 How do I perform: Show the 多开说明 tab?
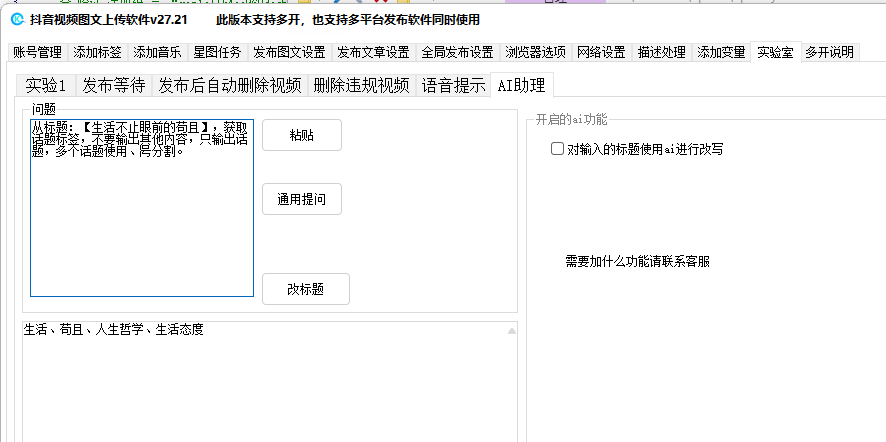pos(829,52)
